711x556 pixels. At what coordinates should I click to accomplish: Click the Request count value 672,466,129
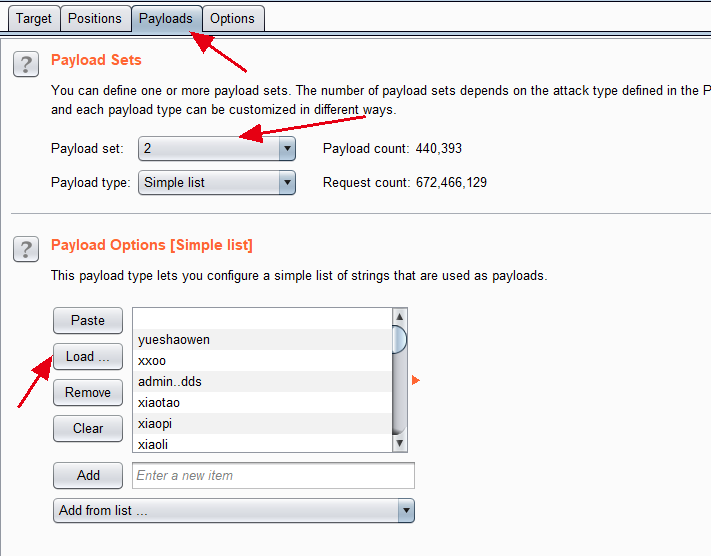[x=451, y=182]
